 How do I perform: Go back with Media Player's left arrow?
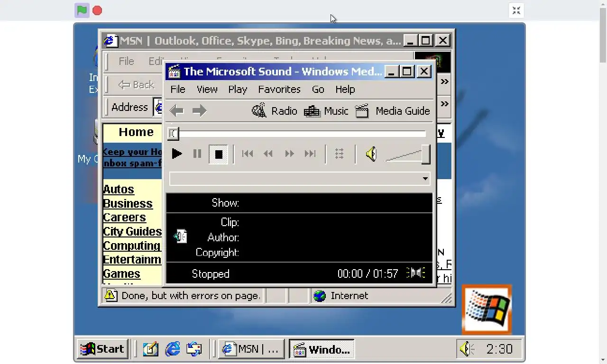[x=176, y=111]
